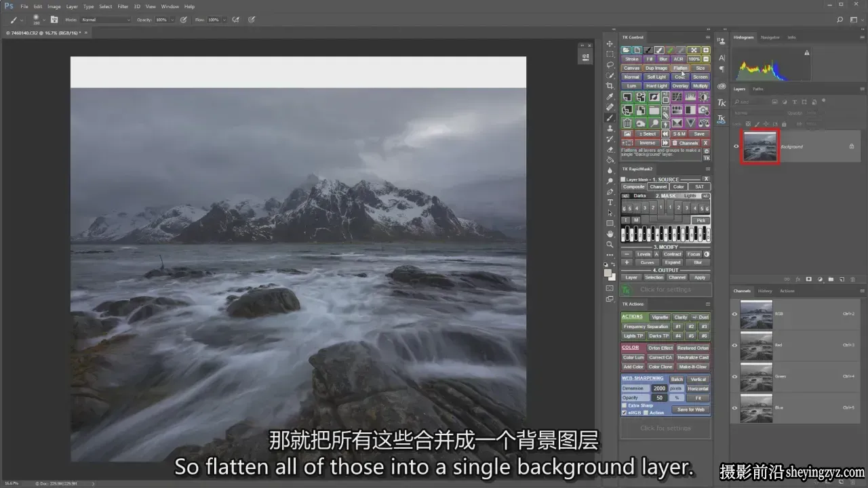The width and height of the screenshot is (868, 488).
Task: Open the Window menu
Action: click(x=170, y=6)
